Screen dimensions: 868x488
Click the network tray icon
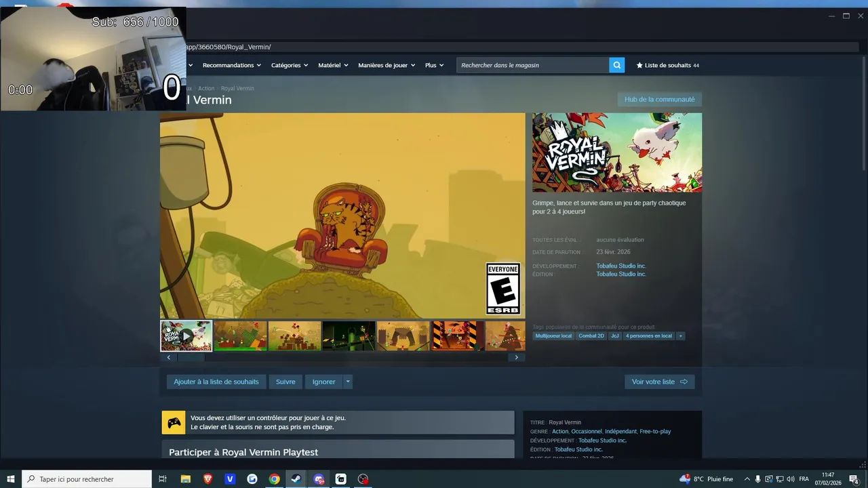pyautogui.click(x=780, y=479)
